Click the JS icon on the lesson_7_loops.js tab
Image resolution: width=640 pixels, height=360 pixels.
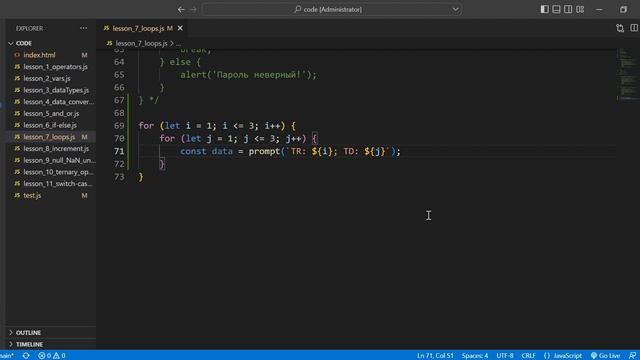coord(106,28)
